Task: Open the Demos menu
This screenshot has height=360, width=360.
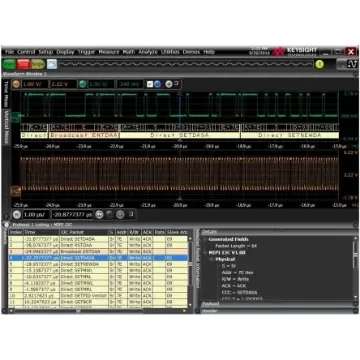Action: (x=191, y=52)
